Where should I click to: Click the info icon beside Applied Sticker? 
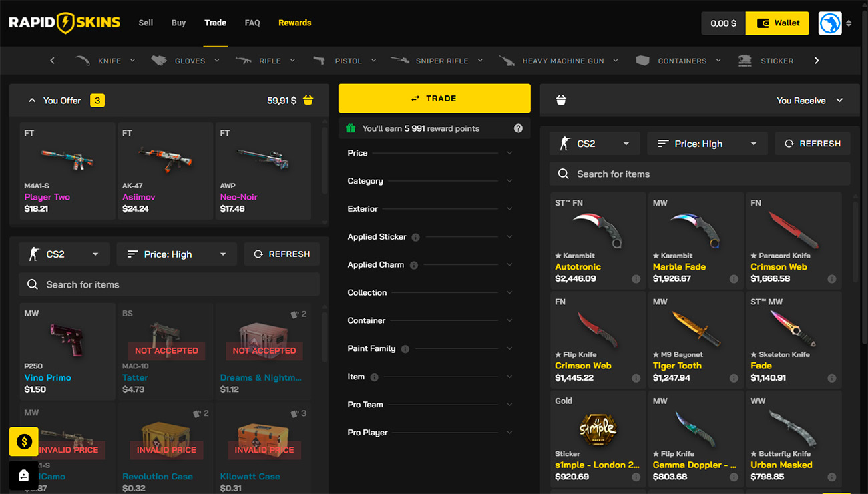pyautogui.click(x=415, y=237)
